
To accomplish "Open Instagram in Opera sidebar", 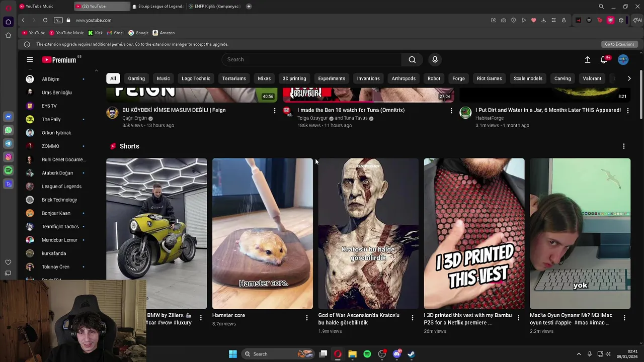I will point(8,157).
